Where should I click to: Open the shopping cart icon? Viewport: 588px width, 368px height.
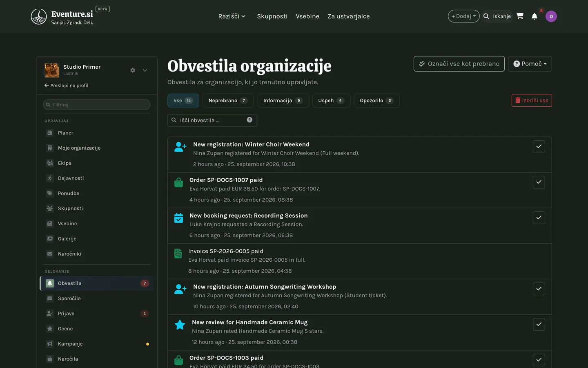[x=520, y=16]
